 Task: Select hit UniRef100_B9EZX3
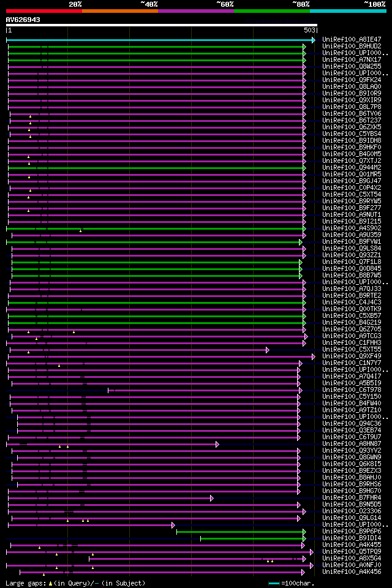pos(352,472)
